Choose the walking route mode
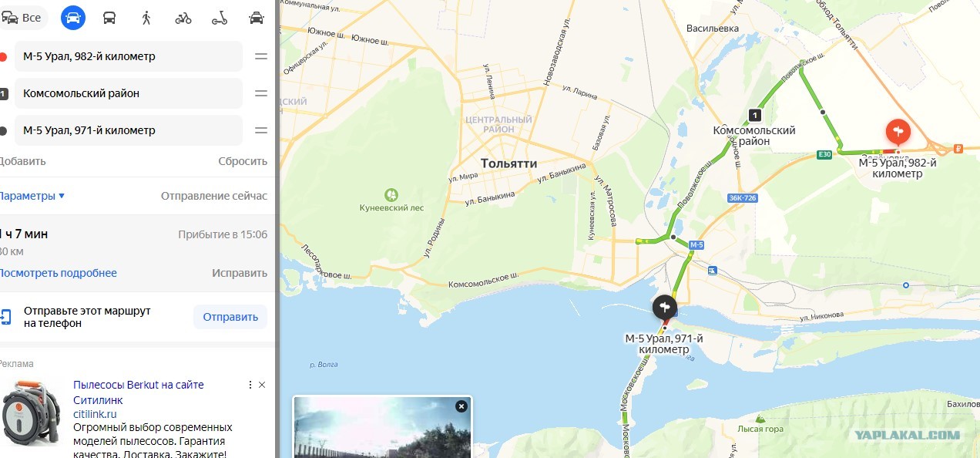 tap(146, 18)
